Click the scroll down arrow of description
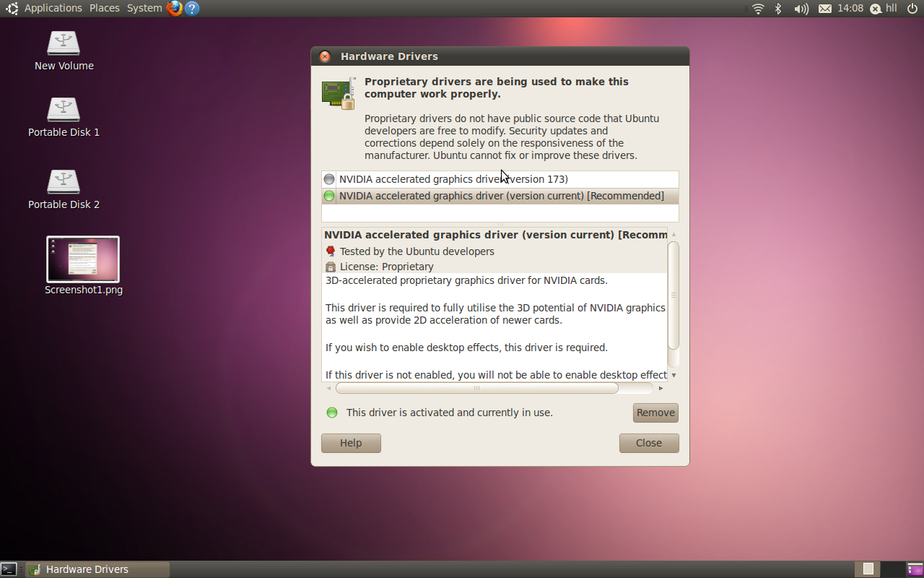This screenshot has width=924, height=578. click(x=674, y=375)
